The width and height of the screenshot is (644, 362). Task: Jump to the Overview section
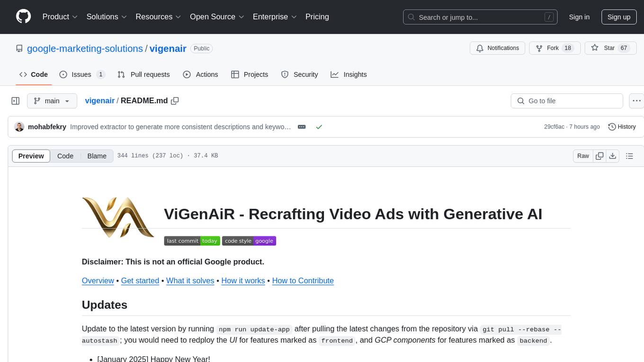coord(98,281)
